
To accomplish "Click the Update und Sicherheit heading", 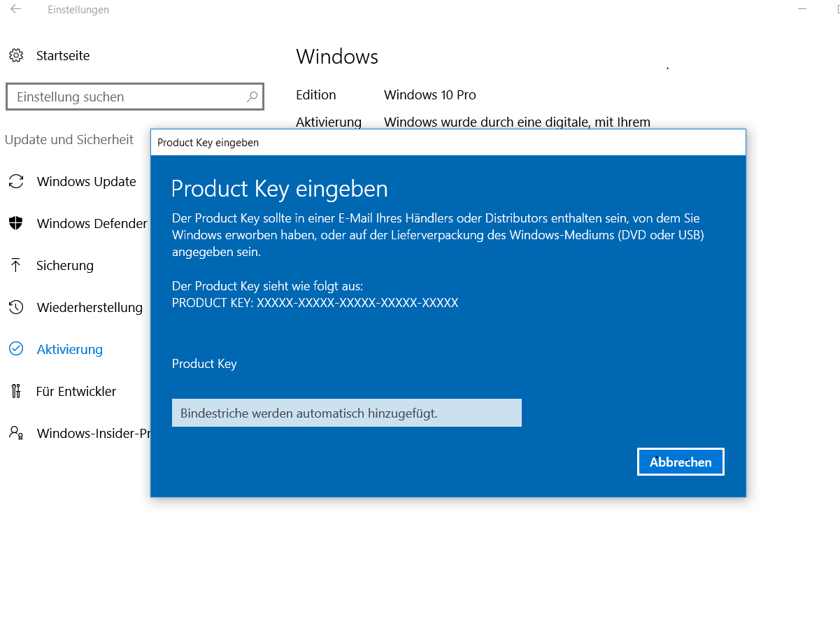I will (x=69, y=139).
